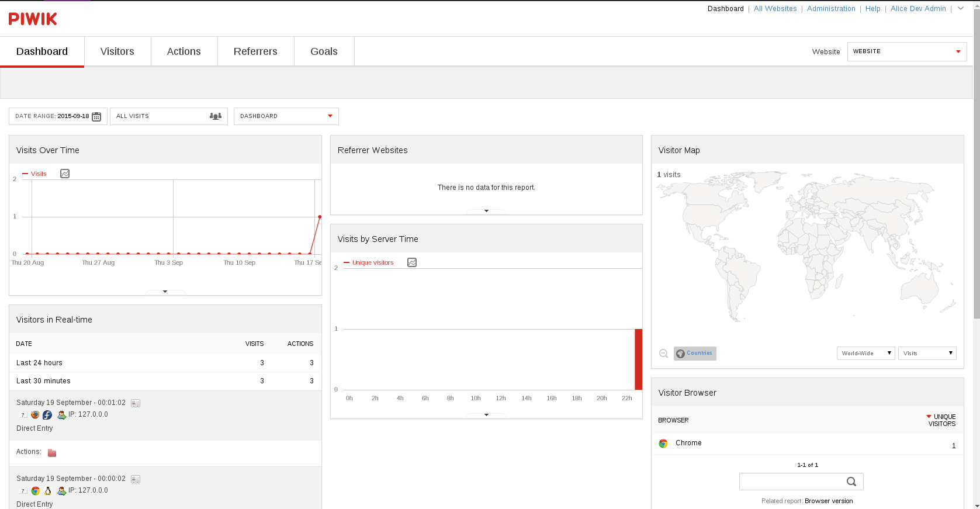Toggle Countries view on visitor map

pyautogui.click(x=695, y=354)
